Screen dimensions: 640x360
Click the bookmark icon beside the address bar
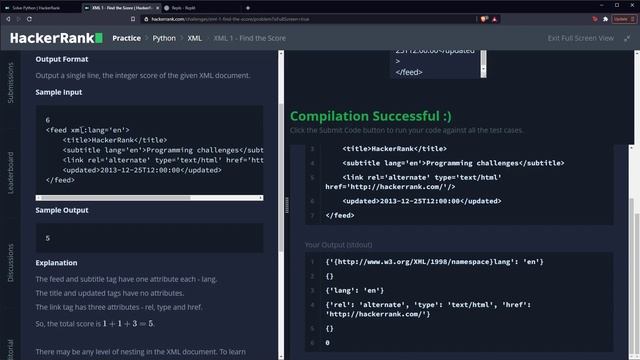pyautogui.click(x=133, y=19)
